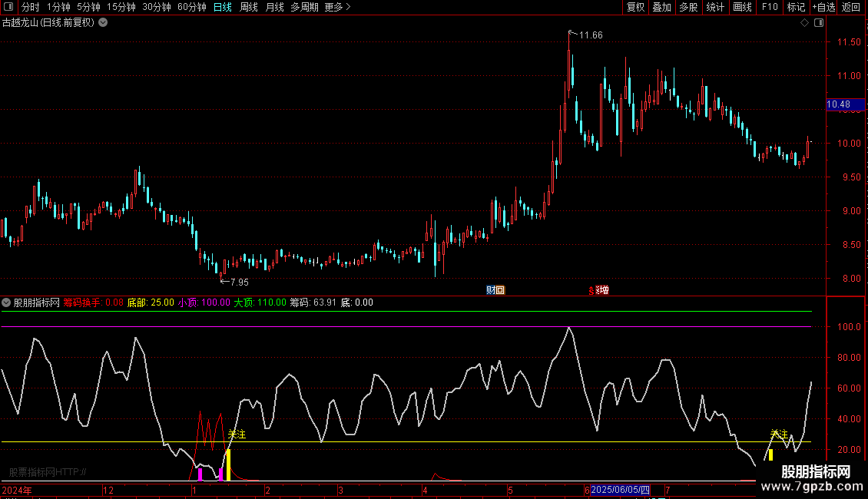Open the 增 share issuance marker
Image resolution: width=868 pixels, height=499 pixels.
click(x=603, y=290)
